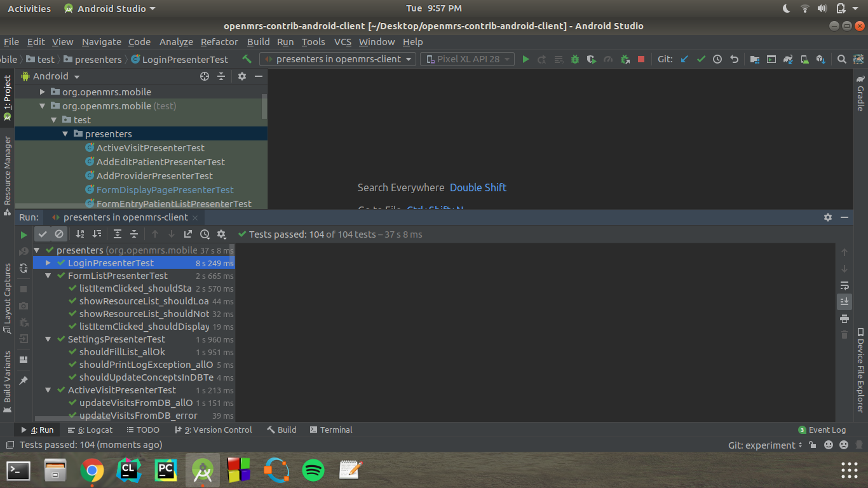Collapse the presenters folder in Project tree
Viewport: 868px width, 488px height.
click(65, 134)
